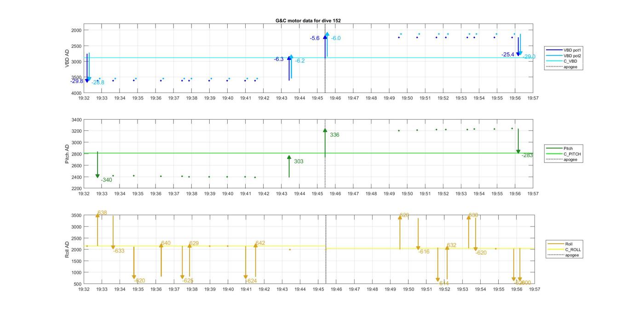
Task: Click the '-29.8' VBD data label
Action: point(77,81)
